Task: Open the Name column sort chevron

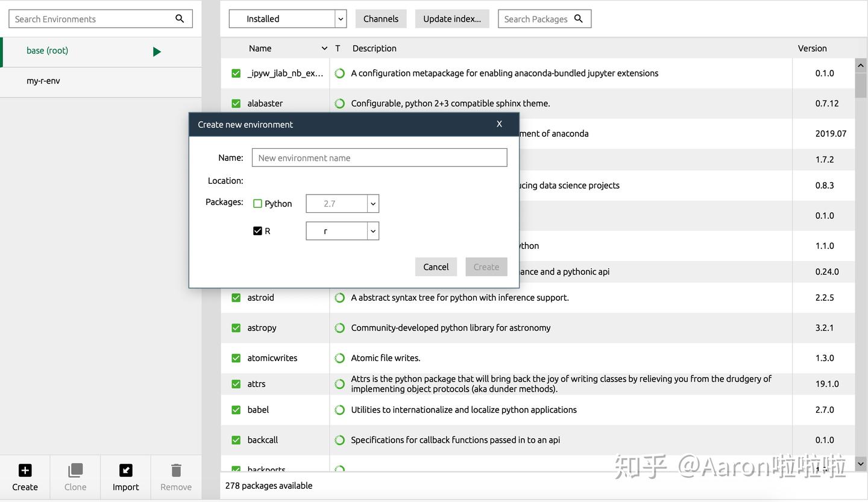Action: pyautogui.click(x=324, y=48)
